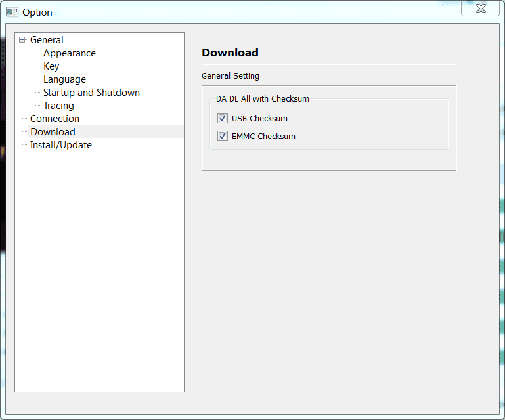
Task: Click the Option window title icon
Action: 12,12
